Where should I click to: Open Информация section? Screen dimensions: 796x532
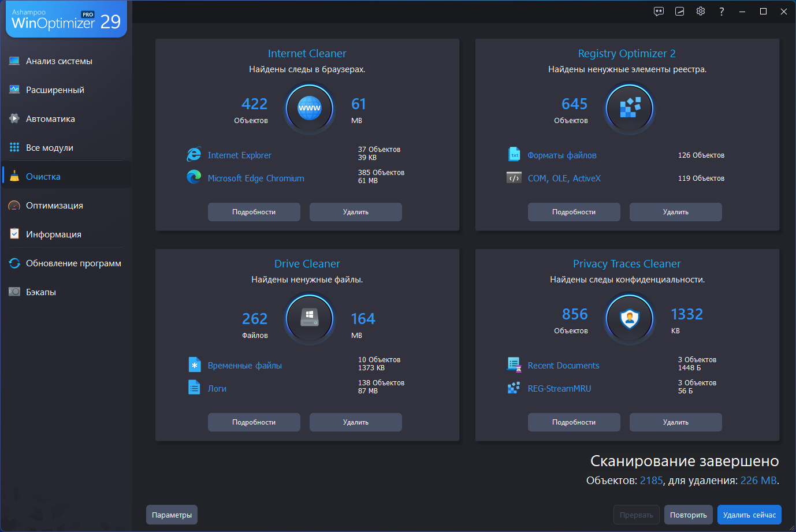click(66, 235)
